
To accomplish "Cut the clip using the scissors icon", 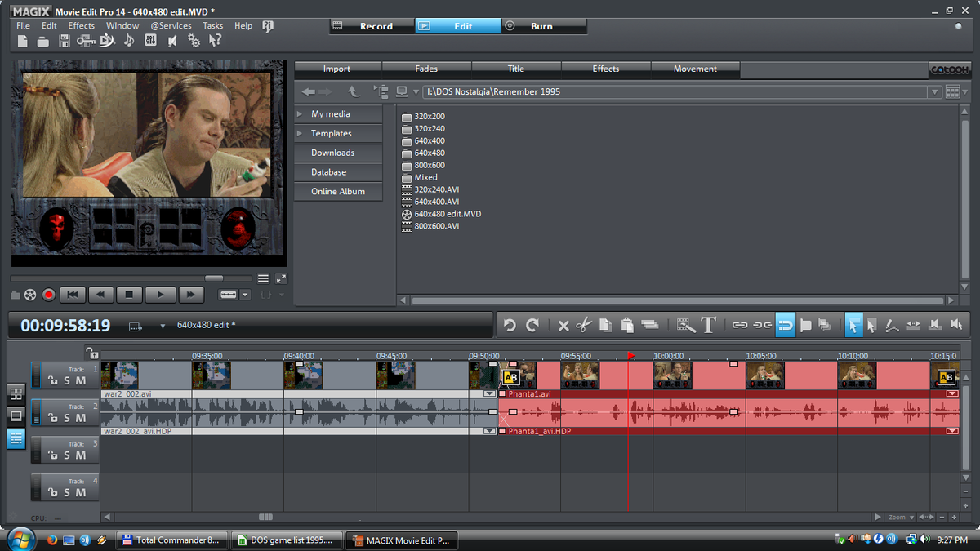I will coord(583,325).
